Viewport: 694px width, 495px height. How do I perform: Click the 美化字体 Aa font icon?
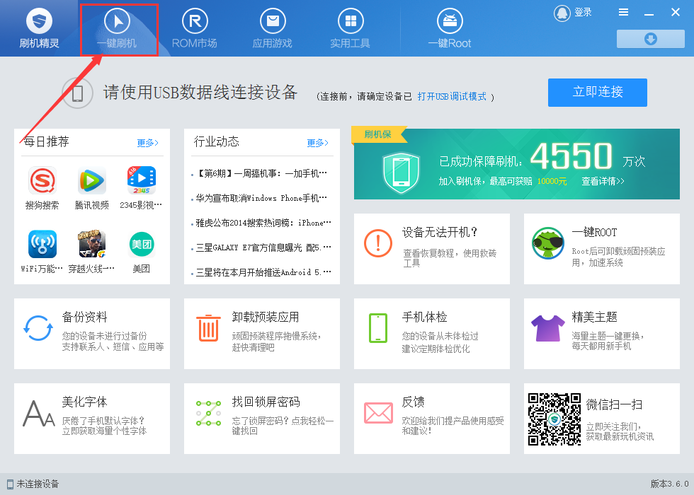(39, 414)
